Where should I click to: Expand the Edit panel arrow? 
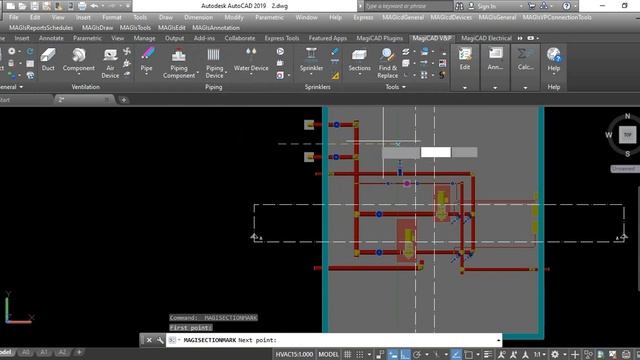click(x=465, y=88)
